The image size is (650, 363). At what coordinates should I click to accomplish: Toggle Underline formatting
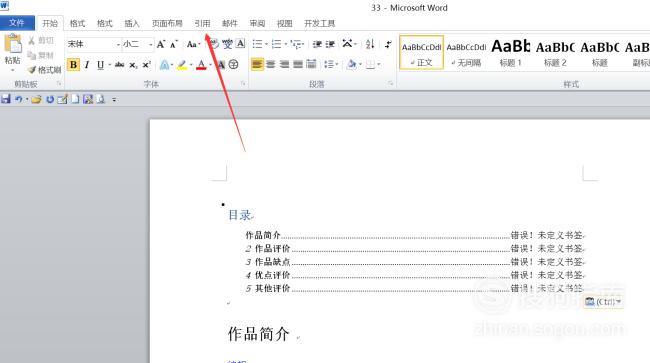click(x=100, y=65)
